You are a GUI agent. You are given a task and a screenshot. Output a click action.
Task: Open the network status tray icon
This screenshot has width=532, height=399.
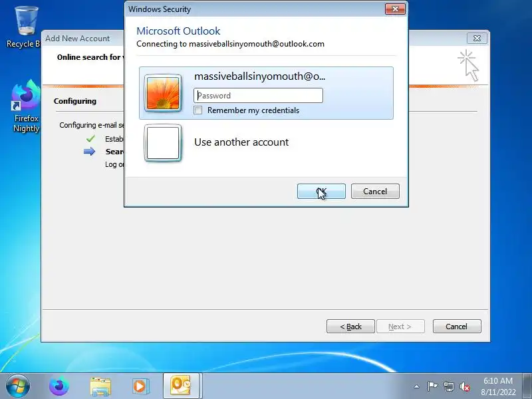click(x=448, y=386)
